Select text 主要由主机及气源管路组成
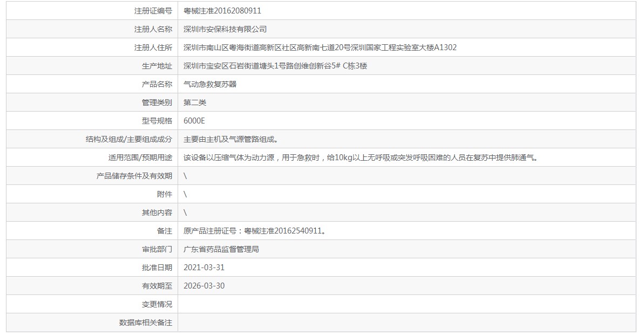The height and width of the screenshot is (336, 644). 231,140
